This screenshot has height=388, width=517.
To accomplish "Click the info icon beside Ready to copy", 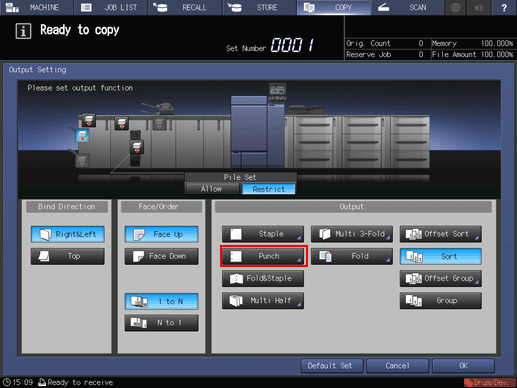I will (x=23, y=31).
